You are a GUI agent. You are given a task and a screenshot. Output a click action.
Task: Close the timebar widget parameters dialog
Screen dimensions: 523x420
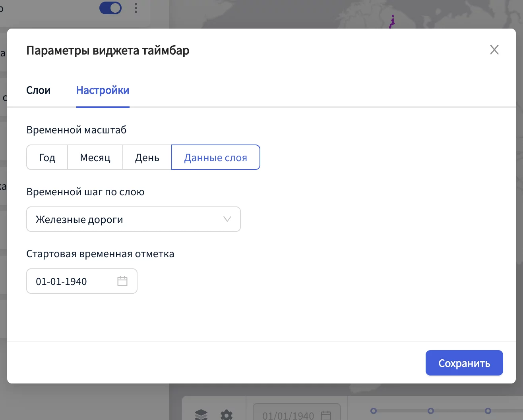tap(494, 50)
